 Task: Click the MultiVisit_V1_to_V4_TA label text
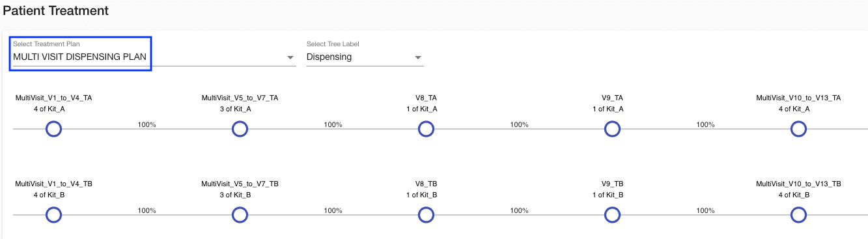coord(53,98)
